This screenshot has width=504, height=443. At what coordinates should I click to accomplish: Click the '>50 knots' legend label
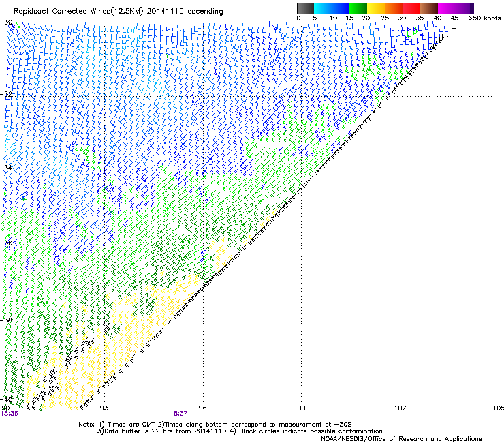coord(484,18)
